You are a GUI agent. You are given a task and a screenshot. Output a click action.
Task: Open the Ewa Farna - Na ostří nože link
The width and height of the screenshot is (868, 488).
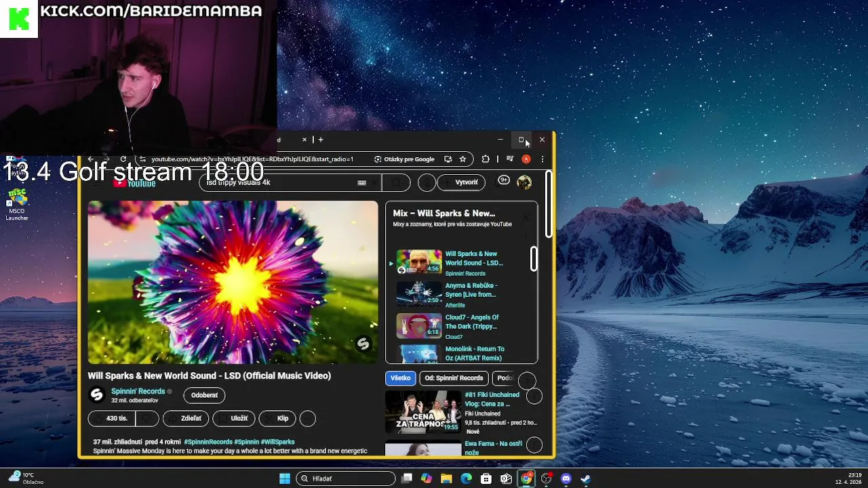coord(493,447)
